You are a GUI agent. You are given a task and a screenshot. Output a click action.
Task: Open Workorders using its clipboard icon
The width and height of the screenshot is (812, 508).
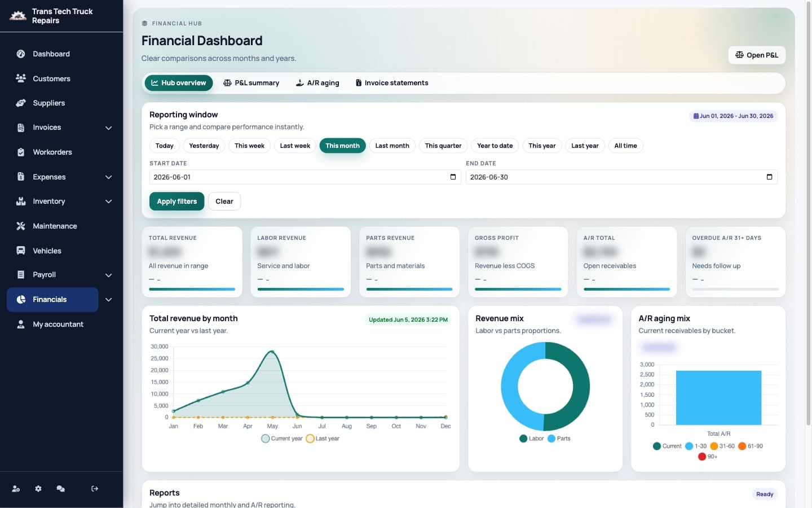pyautogui.click(x=21, y=152)
